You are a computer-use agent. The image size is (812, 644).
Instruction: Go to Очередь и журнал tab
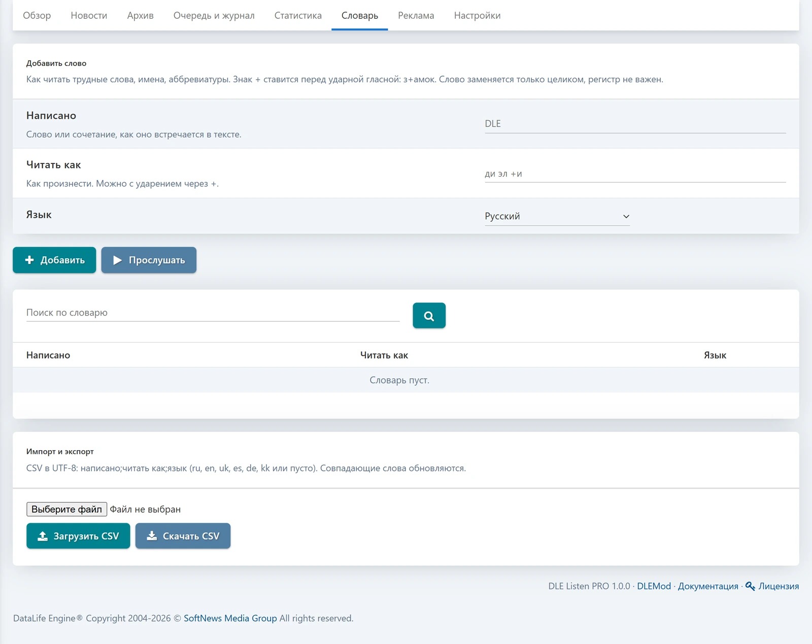[214, 16]
